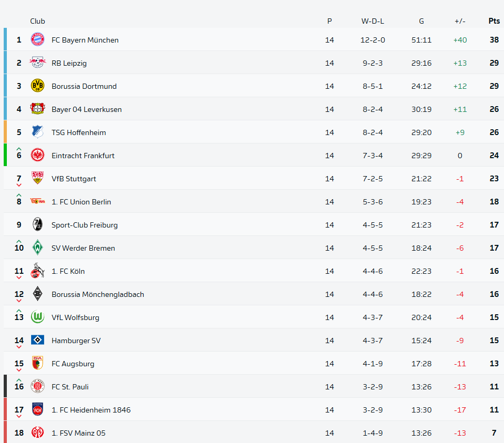
Task: Click the Bayer 04 Leverkusen crest
Action: coord(37,109)
